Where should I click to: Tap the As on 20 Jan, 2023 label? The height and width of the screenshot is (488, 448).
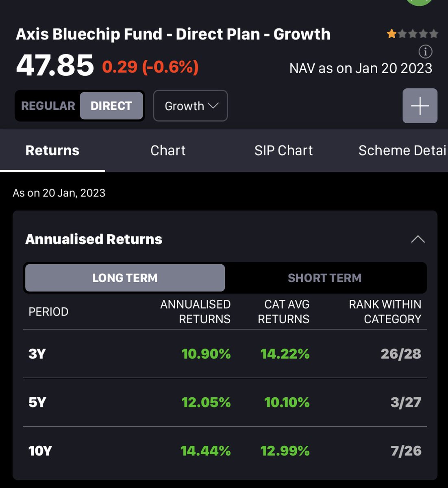(59, 193)
